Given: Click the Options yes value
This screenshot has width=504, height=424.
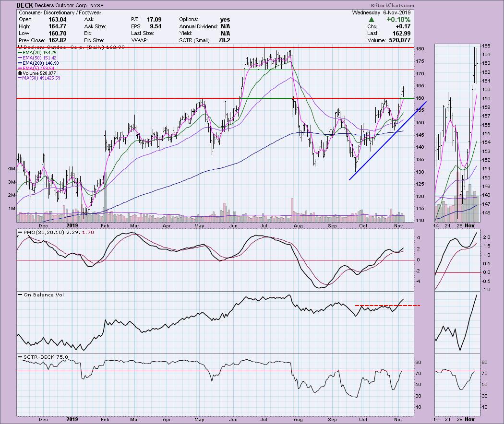Looking at the screenshot, I should click(225, 20).
